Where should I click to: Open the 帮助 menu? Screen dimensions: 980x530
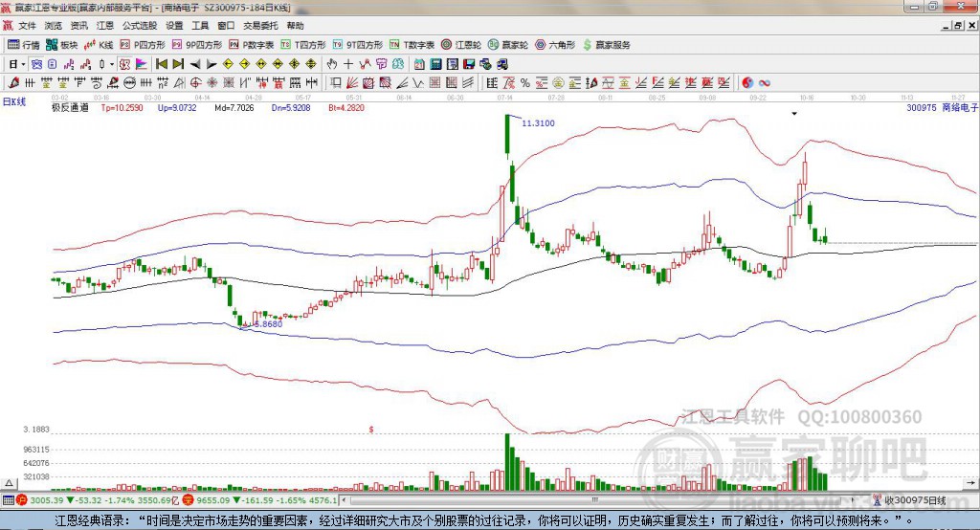click(295, 26)
